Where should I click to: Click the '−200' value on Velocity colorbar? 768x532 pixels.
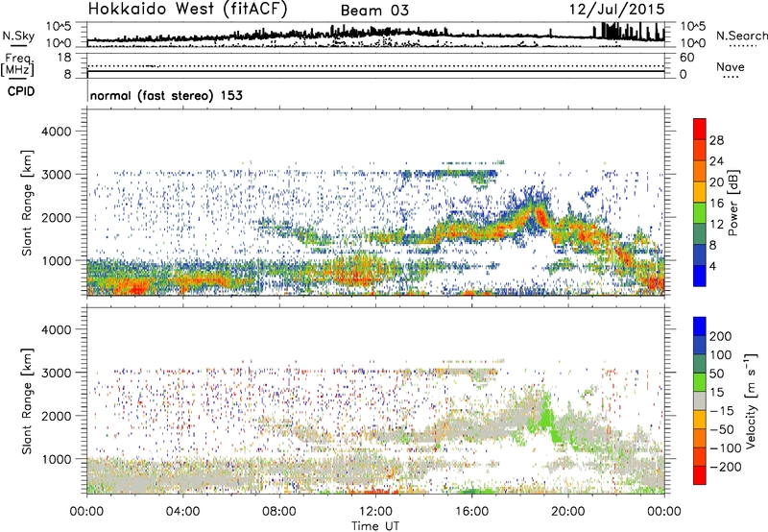(726, 467)
